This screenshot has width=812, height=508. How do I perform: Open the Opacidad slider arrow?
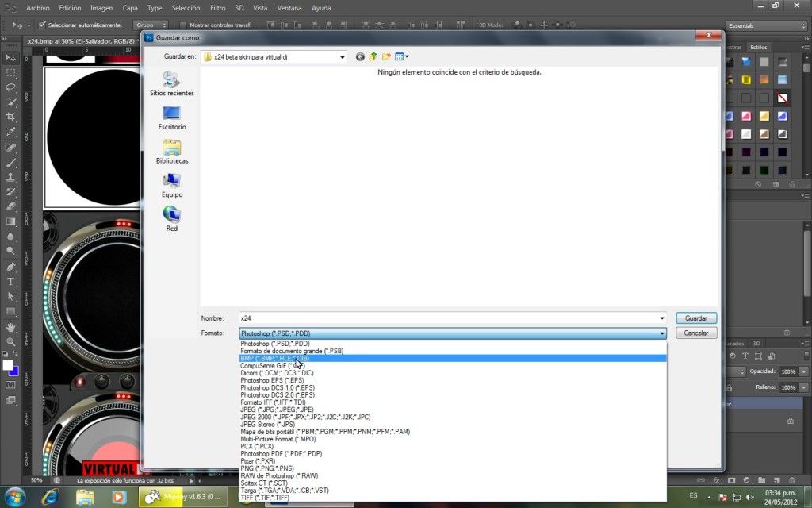point(803,371)
